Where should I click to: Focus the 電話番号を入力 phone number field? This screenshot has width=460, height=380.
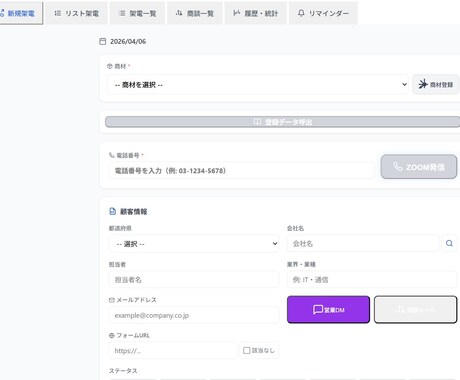pos(241,171)
